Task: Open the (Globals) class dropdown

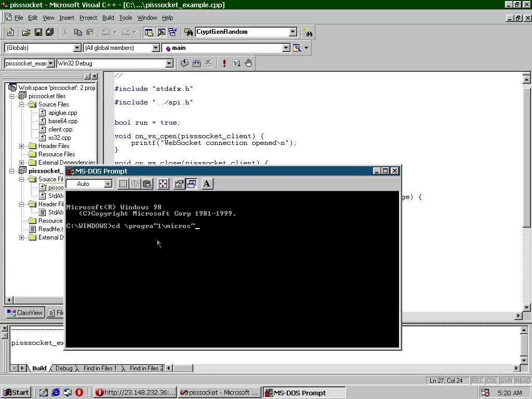Action: (77, 48)
